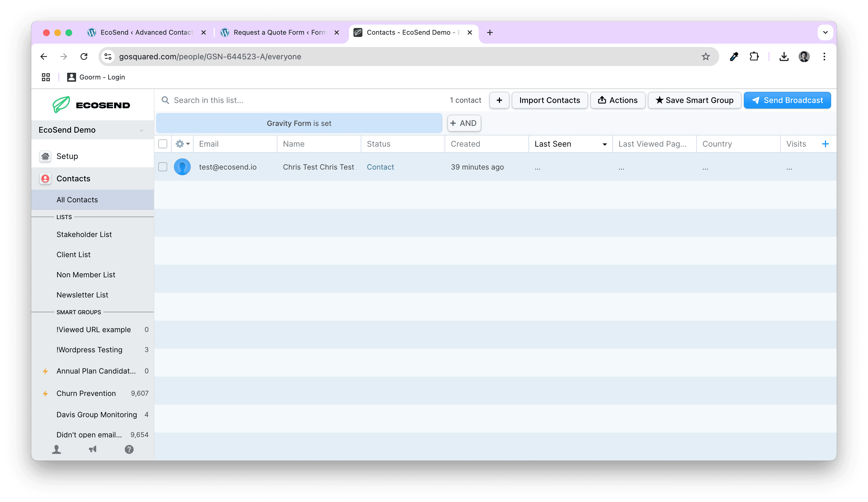Focus the Search in this list field
868x502 pixels.
(303, 100)
